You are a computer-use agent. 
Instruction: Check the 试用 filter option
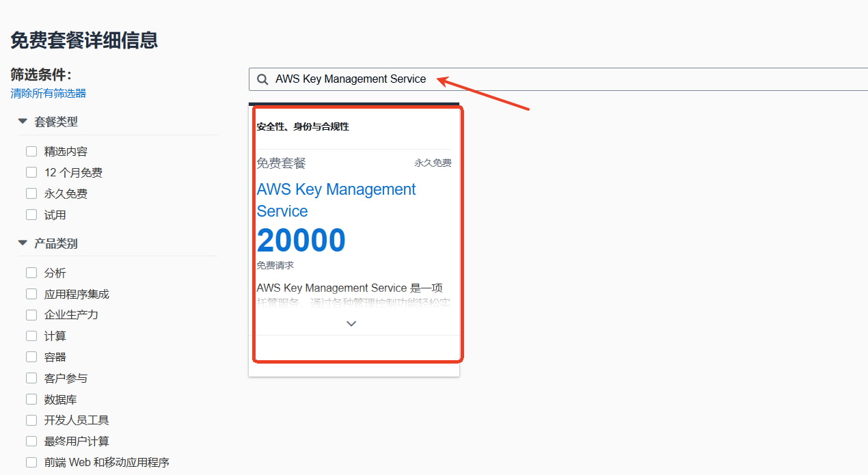click(31, 215)
